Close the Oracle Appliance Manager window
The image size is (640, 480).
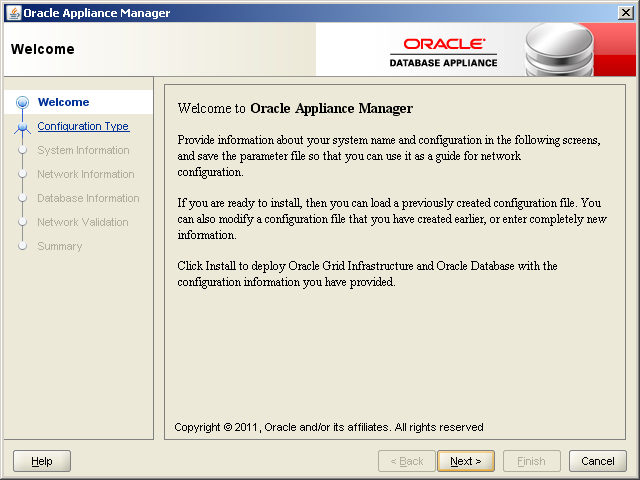point(626,13)
